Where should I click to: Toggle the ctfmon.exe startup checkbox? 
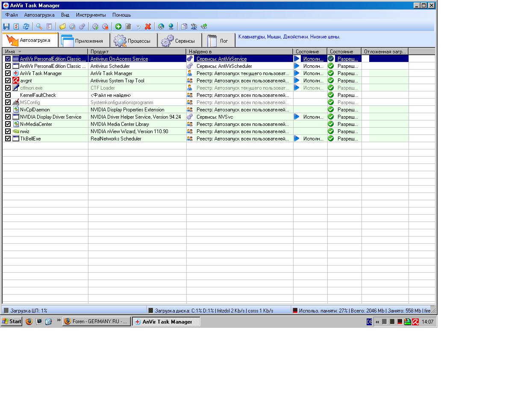coord(8,88)
